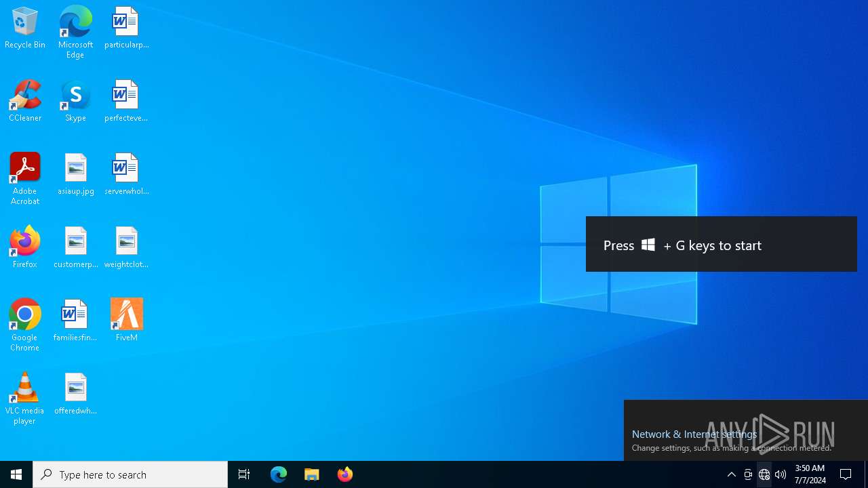Select VLC media player shortcut
Viewport: 868px width, 488px height.
pyautogui.click(x=25, y=399)
